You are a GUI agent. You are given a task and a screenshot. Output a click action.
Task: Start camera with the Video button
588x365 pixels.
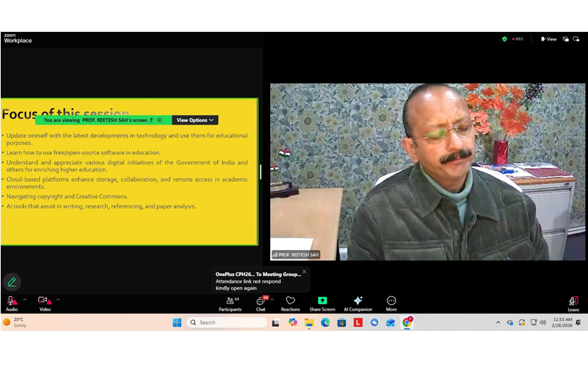[45, 303]
